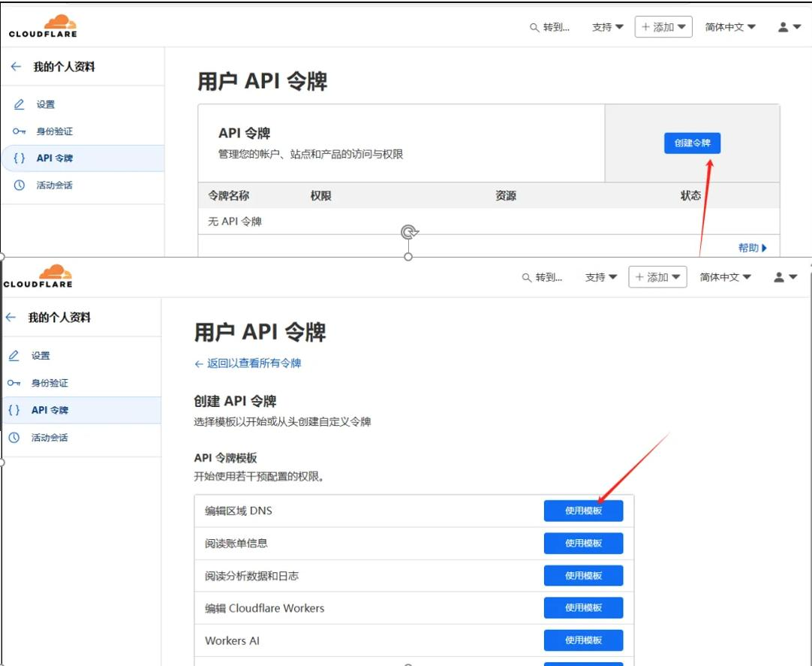
Task: Click the API 令牌模板 section heading
Action: tap(225, 458)
